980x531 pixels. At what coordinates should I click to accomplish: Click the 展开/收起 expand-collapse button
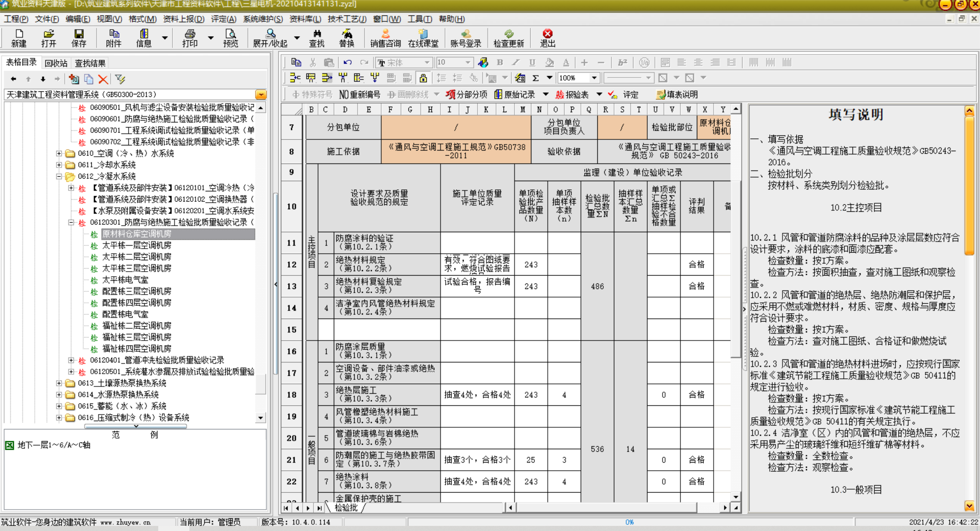pos(270,38)
